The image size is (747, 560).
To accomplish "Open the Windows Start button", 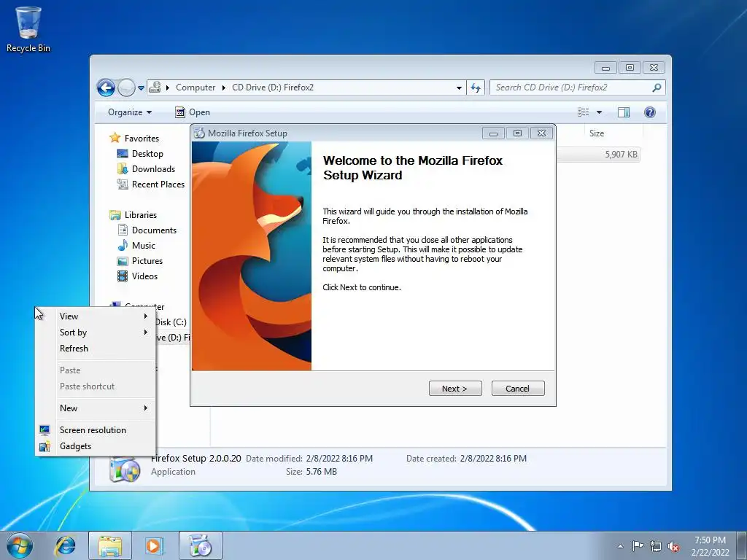I will 20,545.
